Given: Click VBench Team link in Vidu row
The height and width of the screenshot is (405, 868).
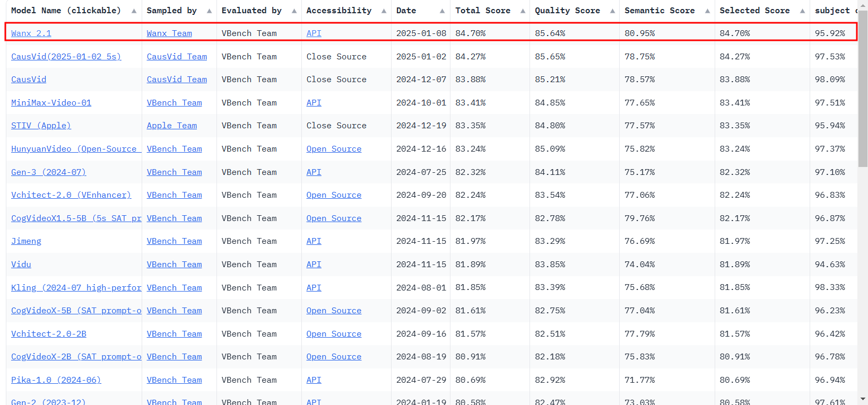Looking at the screenshot, I should [x=175, y=265].
